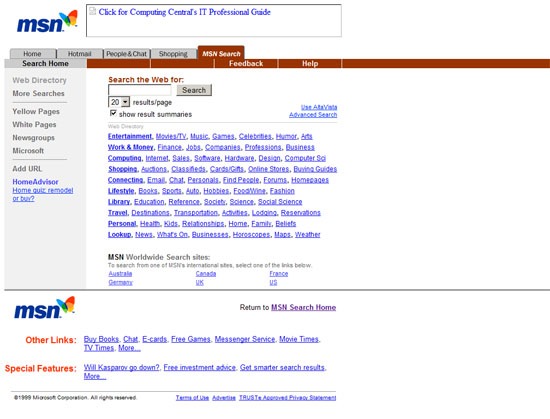The width and height of the screenshot is (550, 419).
Task: Open Food/Wine directory link
Action: click(249, 191)
